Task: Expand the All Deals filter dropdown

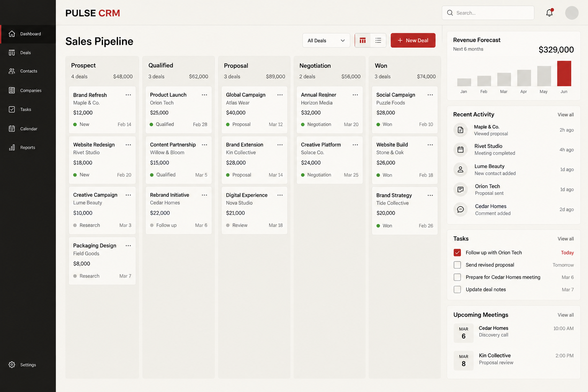Action: click(326, 41)
